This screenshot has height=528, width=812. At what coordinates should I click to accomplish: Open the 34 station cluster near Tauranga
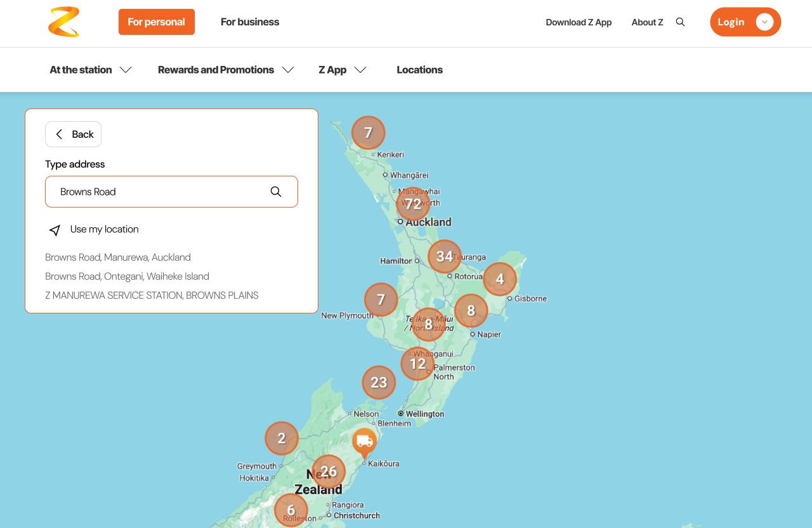tap(445, 256)
